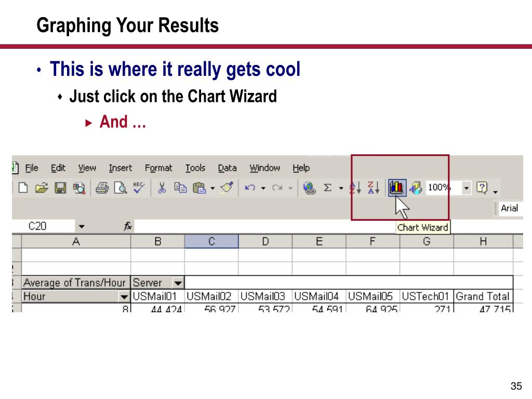The image size is (532, 399).
Task: Click the fx Insert Function icon
Action: [x=128, y=226]
